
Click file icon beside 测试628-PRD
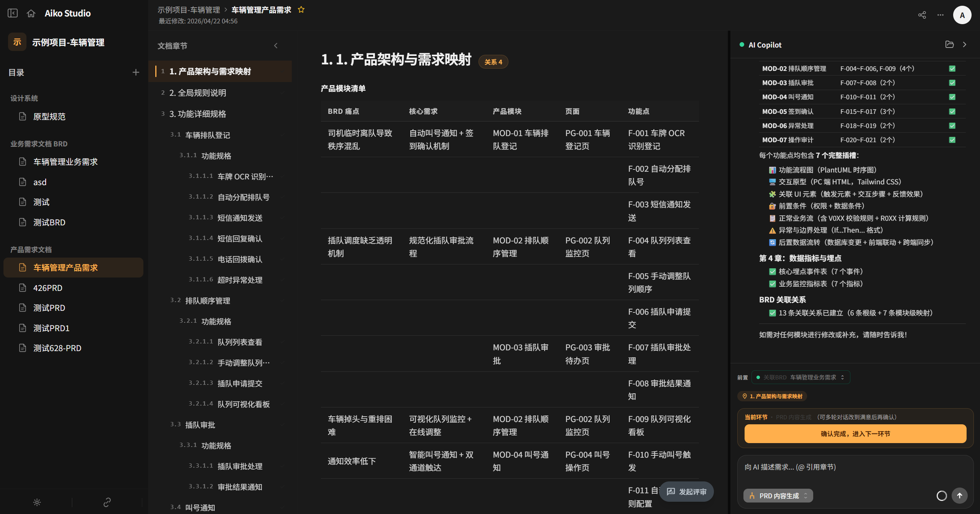coord(23,348)
